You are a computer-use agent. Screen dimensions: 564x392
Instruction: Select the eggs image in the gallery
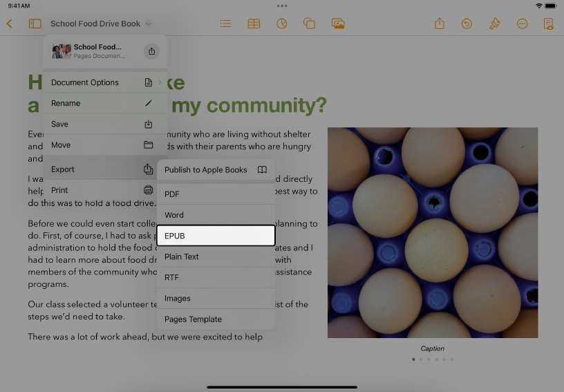tap(433, 232)
